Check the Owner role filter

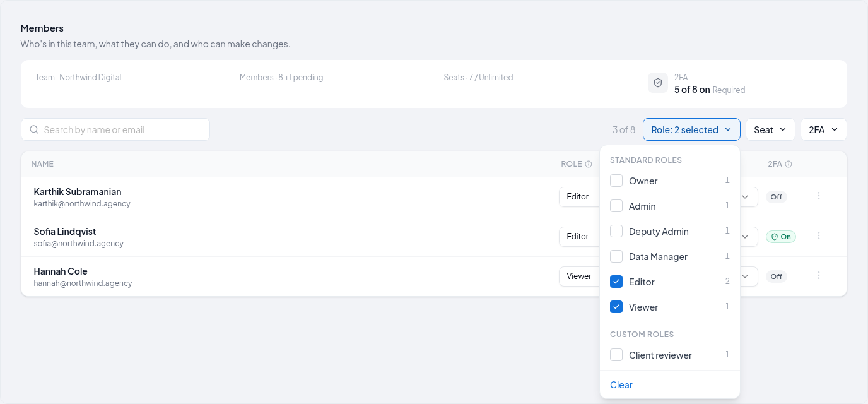tap(616, 181)
